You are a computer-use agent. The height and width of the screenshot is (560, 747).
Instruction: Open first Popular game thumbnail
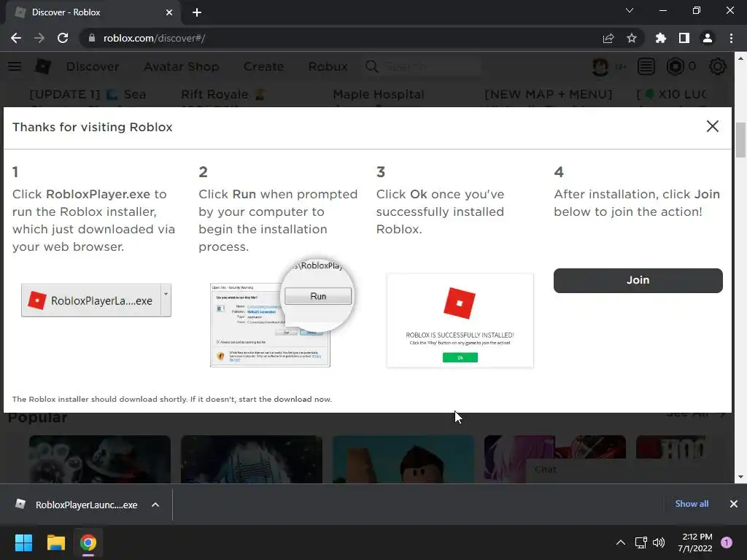pyautogui.click(x=99, y=459)
